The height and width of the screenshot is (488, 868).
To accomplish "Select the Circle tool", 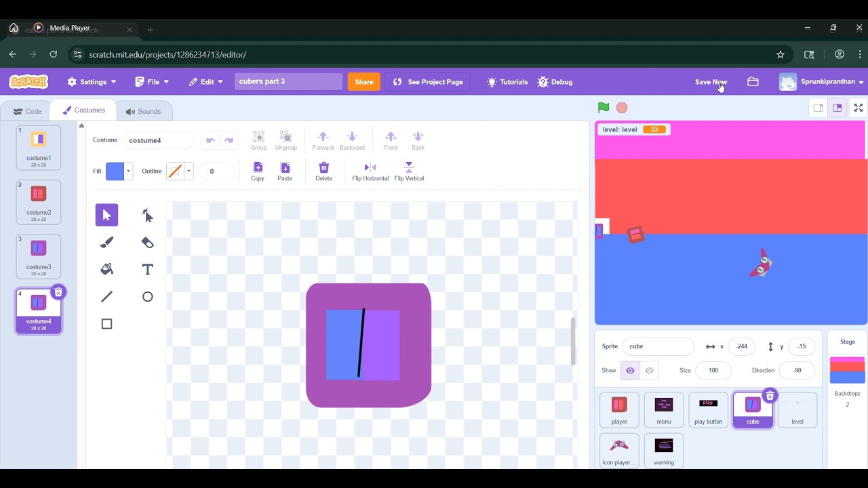I will point(147,296).
